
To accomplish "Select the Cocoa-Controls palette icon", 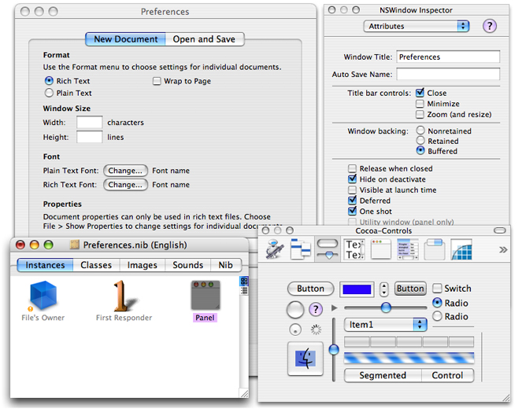I will coord(328,249).
